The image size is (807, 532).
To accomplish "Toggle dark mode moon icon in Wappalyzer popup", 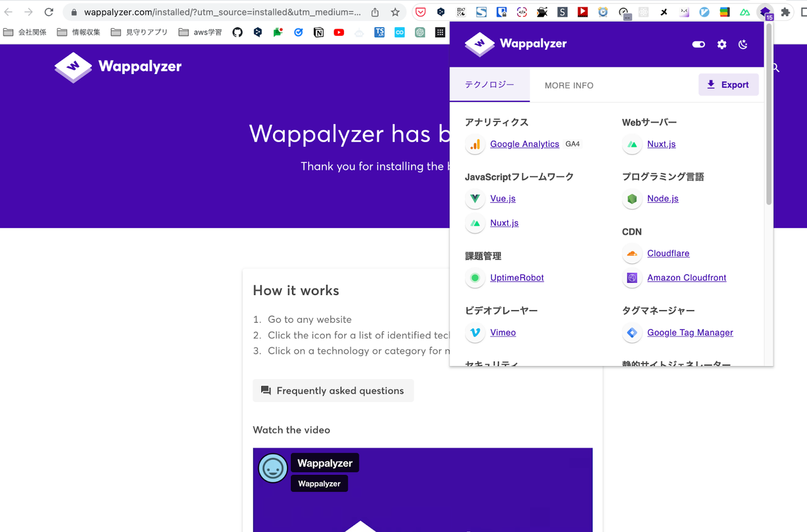I will click(743, 44).
